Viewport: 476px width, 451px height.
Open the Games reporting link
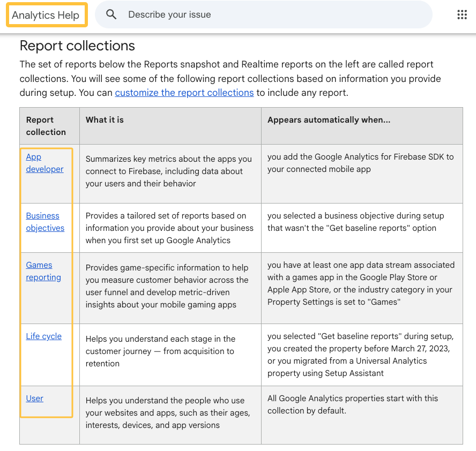click(x=43, y=271)
